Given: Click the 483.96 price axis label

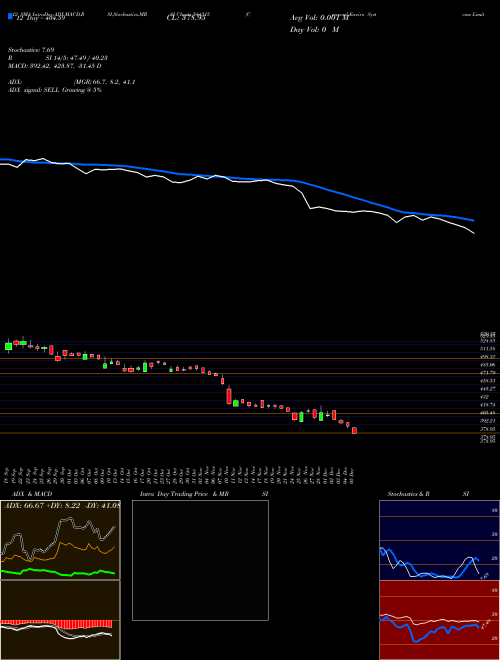Looking at the screenshot, I should pyautogui.click(x=488, y=365).
